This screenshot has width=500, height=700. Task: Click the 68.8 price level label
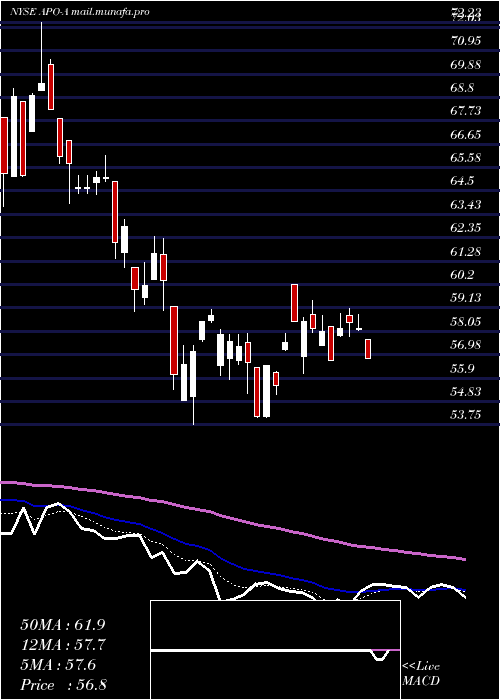[462, 88]
